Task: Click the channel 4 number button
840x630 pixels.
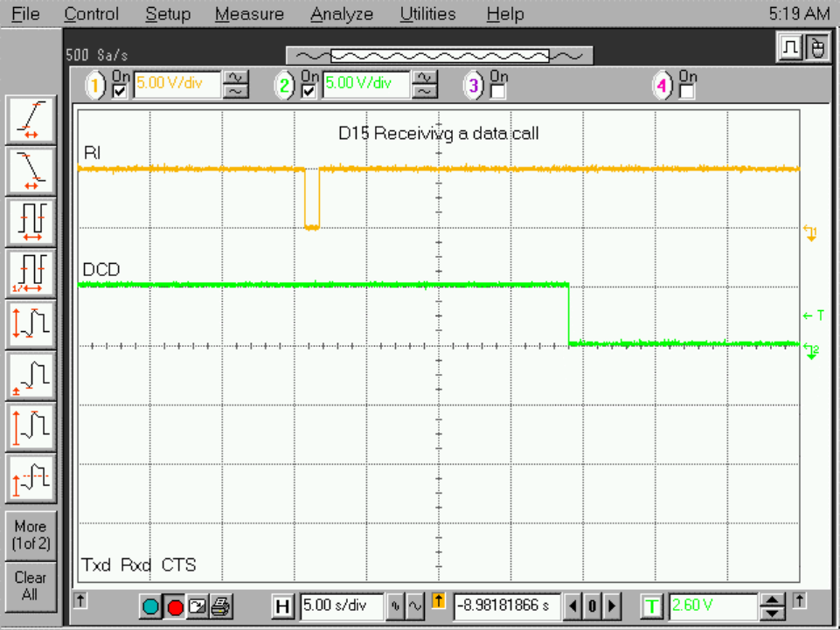Action: coord(663,85)
